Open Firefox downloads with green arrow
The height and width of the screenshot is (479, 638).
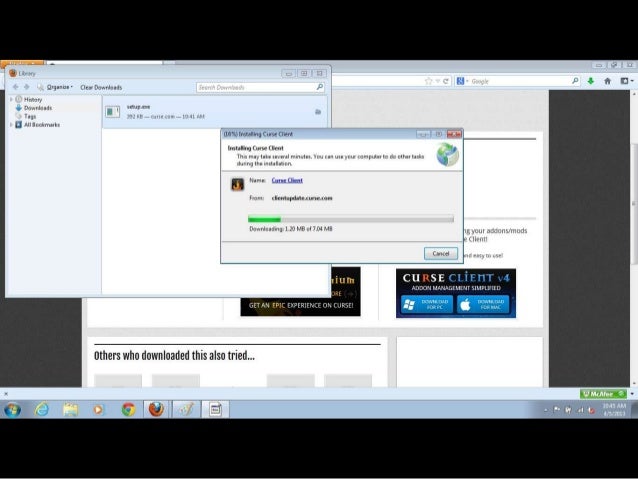(x=591, y=81)
